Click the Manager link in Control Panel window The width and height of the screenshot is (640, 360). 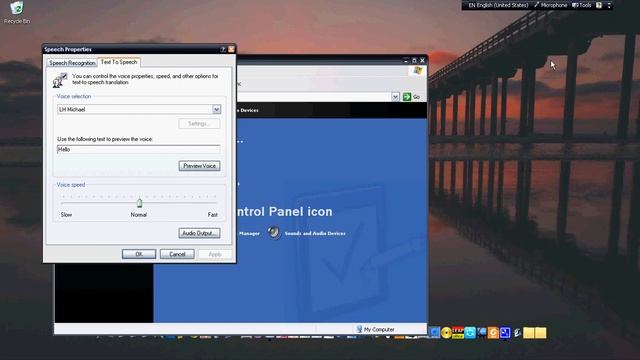tap(249, 233)
